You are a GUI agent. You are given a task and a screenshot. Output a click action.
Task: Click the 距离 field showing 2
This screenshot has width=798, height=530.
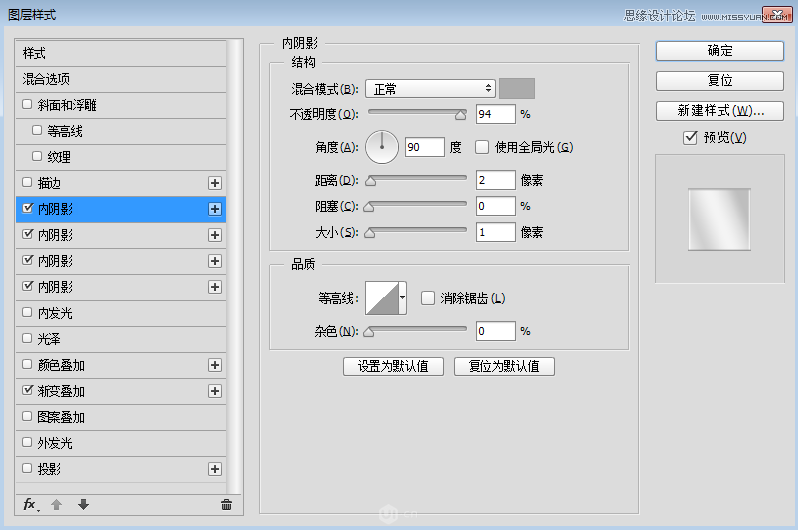point(496,180)
